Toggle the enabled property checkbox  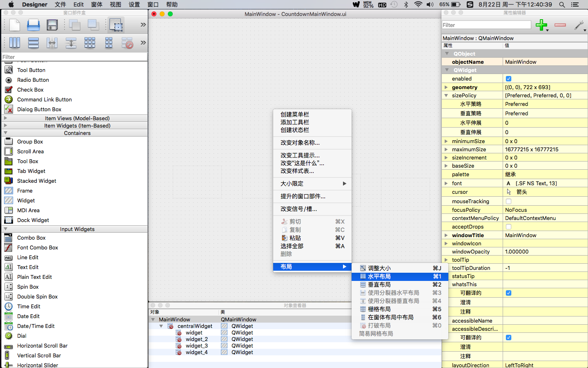508,79
